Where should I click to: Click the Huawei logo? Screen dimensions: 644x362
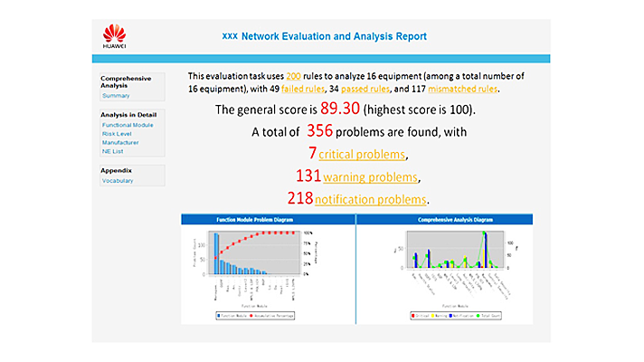[115, 36]
